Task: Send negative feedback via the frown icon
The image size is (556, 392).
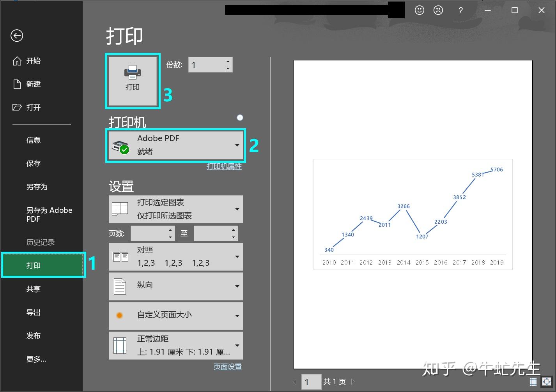Action: click(438, 11)
